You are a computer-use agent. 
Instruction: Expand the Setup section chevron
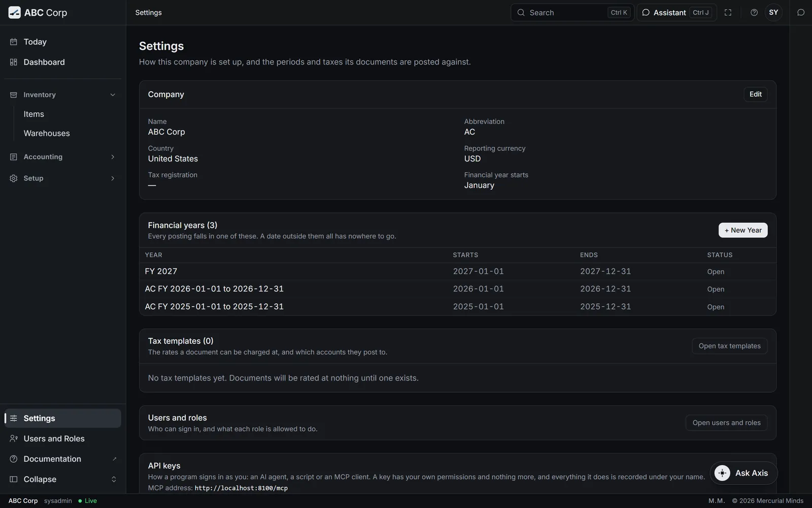[113, 178]
